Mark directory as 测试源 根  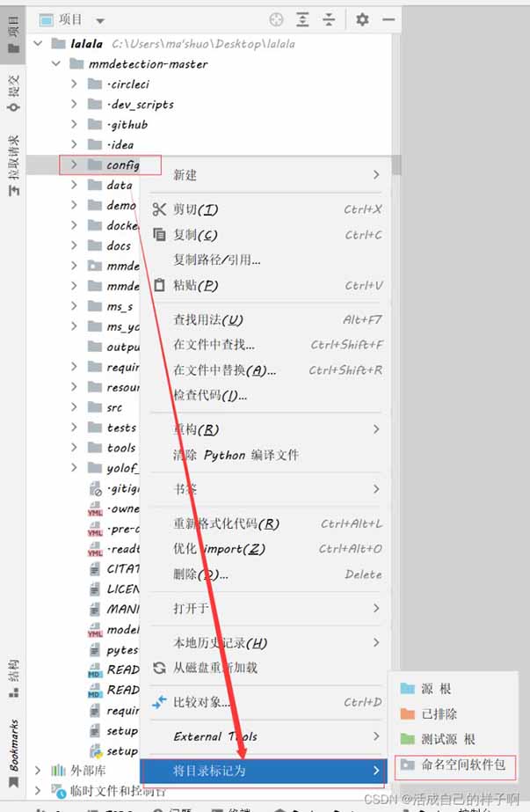[453, 739]
